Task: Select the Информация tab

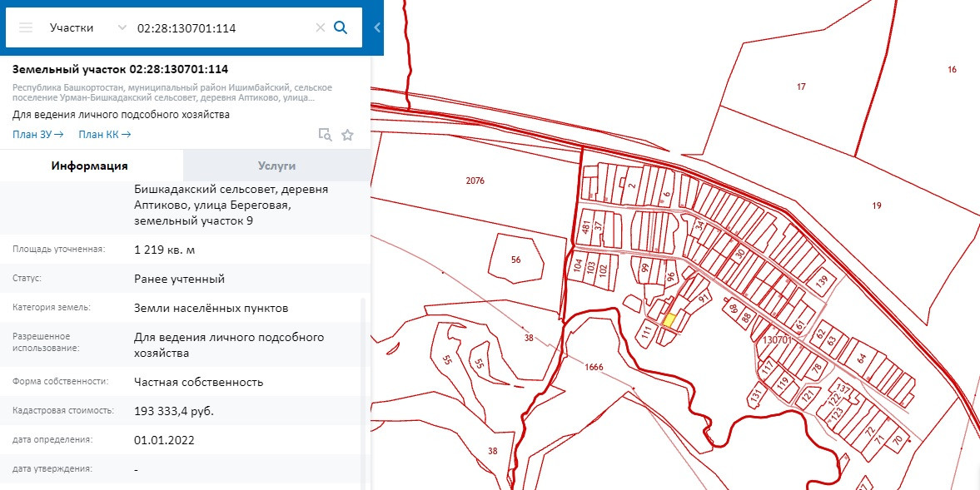Action: click(x=90, y=166)
